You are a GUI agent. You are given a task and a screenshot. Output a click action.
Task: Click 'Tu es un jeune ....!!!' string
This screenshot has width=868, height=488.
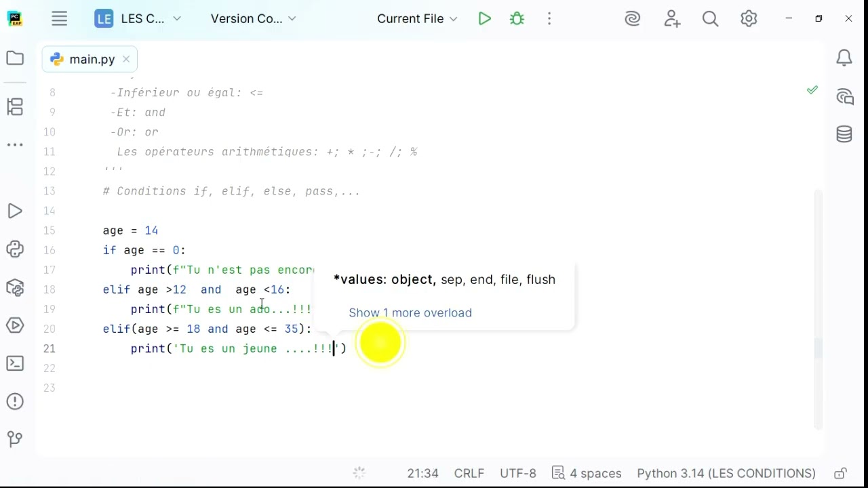255,348
